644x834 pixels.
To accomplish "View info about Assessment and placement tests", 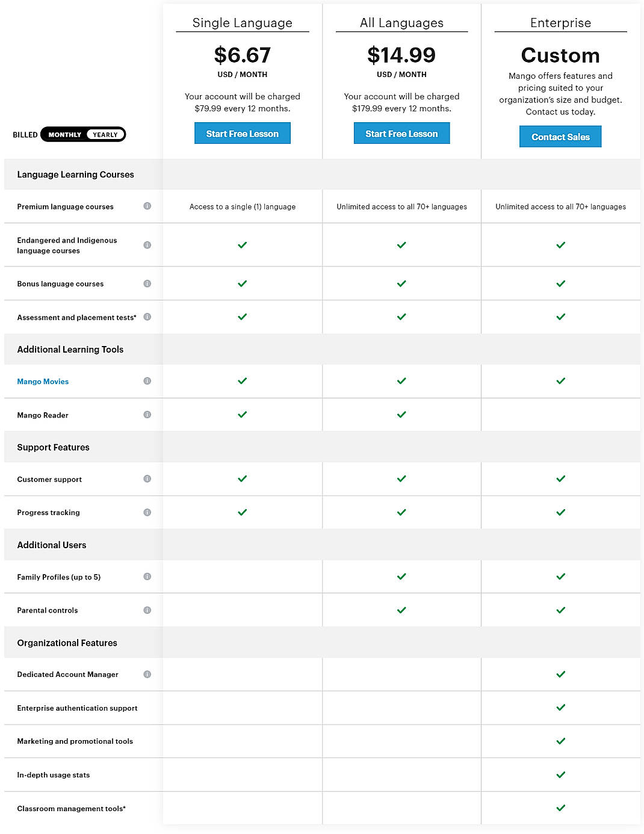I will pyautogui.click(x=147, y=317).
